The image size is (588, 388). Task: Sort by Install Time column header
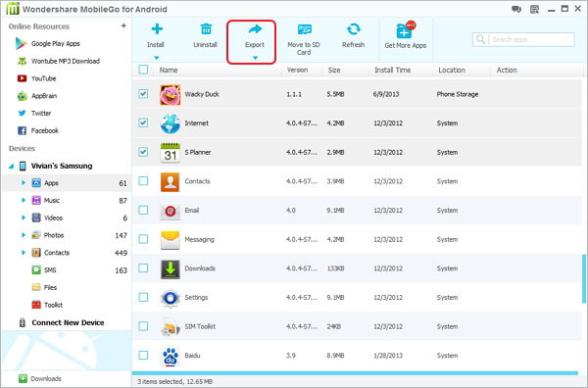(393, 71)
